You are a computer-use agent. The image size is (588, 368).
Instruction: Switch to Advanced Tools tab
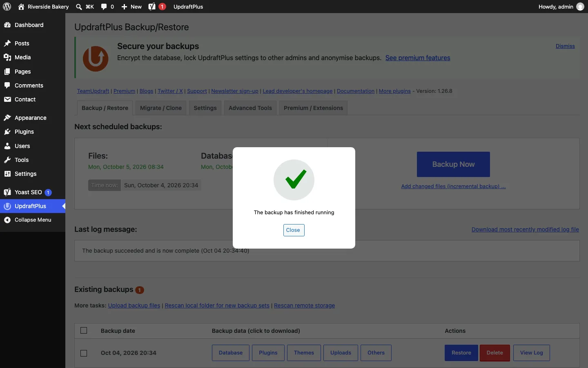[250, 108]
